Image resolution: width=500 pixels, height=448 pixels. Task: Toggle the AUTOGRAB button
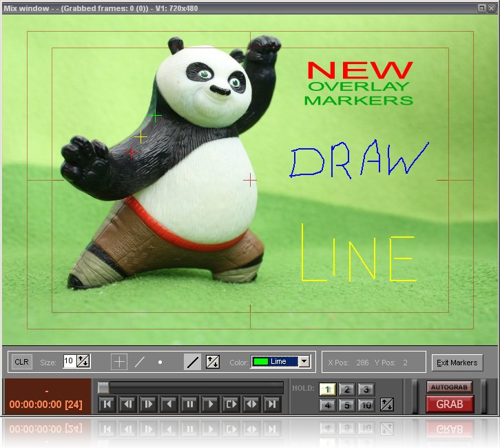(x=449, y=387)
